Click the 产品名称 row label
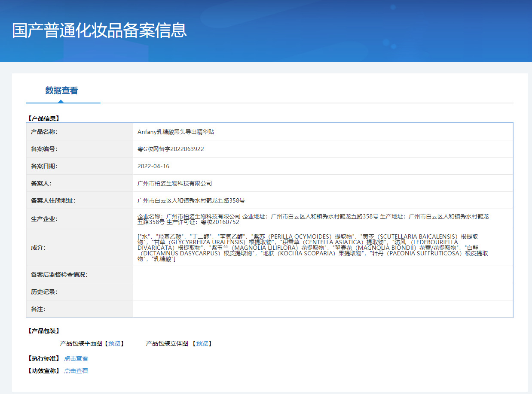The width and height of the screenshot is (532, 394). coord(44,132)
